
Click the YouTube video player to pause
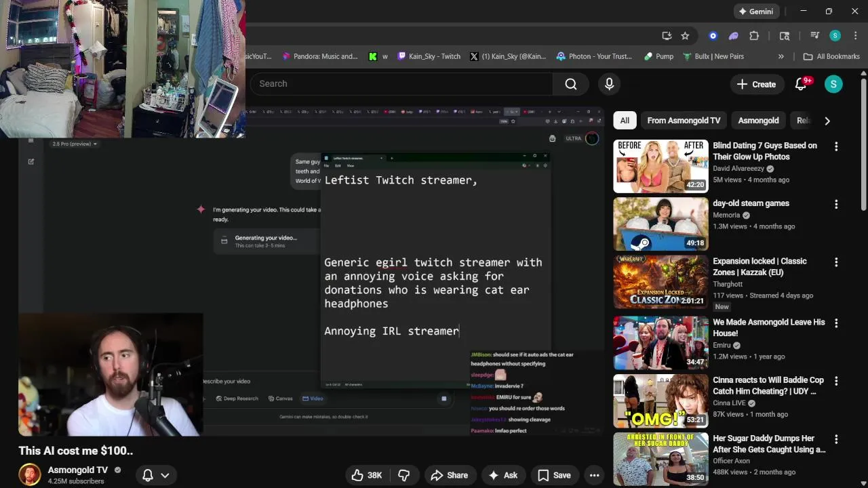(311, 271)
